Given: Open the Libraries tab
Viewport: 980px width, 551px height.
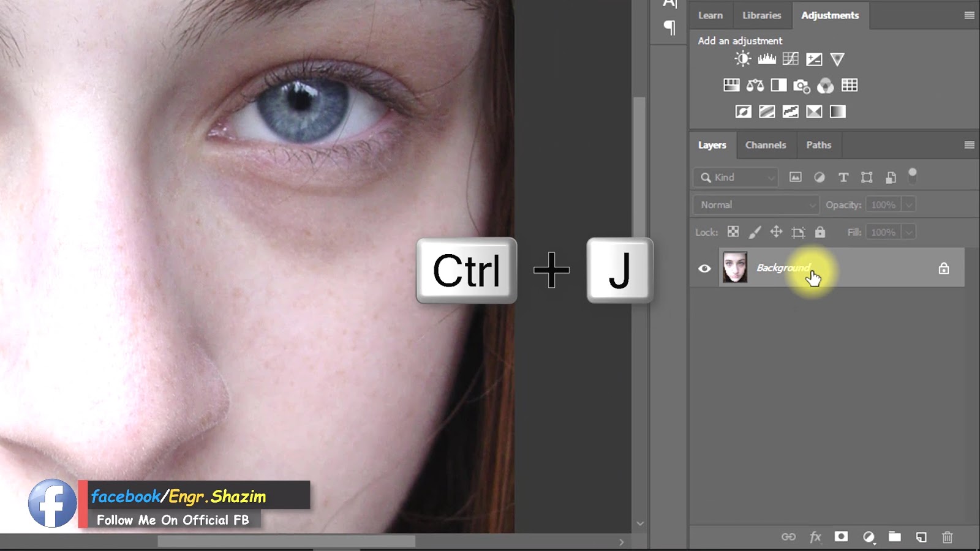Looking at the screenshot, I should point(761,15).
